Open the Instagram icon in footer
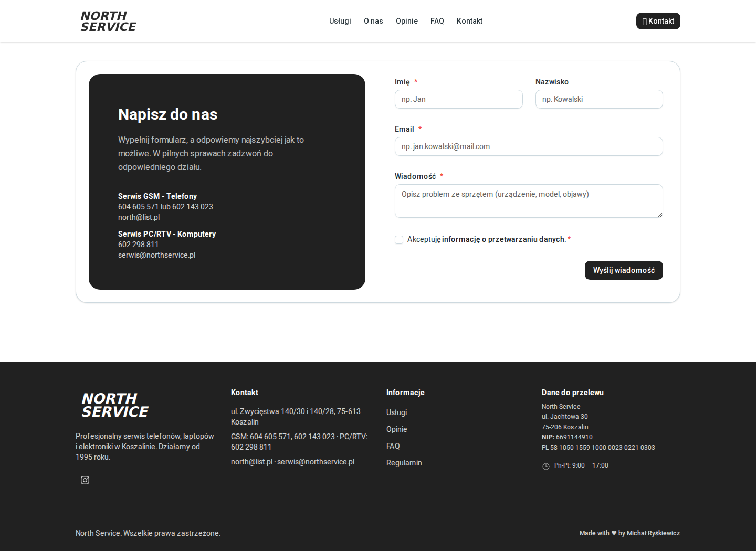756x551 pixels. (85, 480)
